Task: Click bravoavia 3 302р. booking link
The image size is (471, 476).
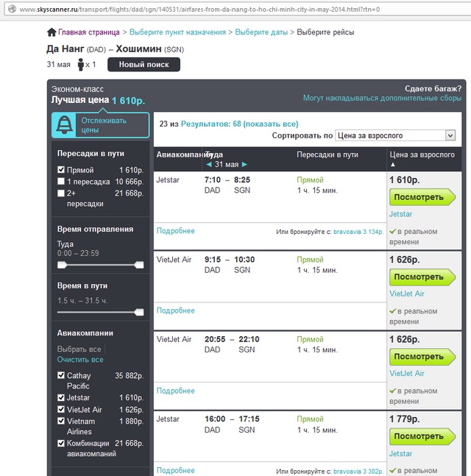Action: point(358,472)
